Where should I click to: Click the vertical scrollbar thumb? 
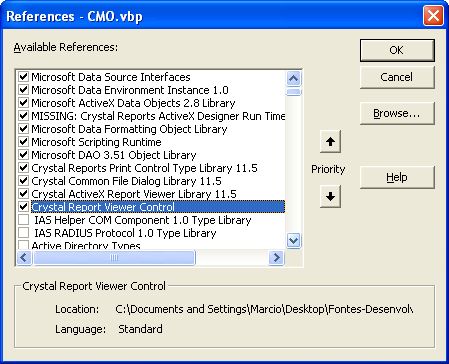pos(293,92)
